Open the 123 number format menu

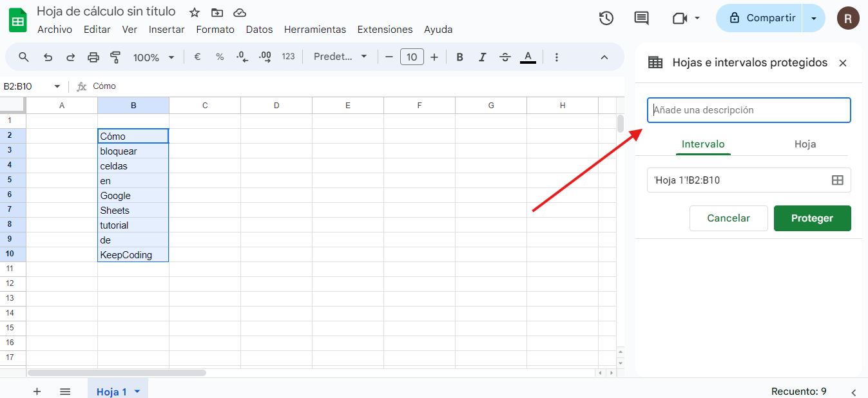288,57
